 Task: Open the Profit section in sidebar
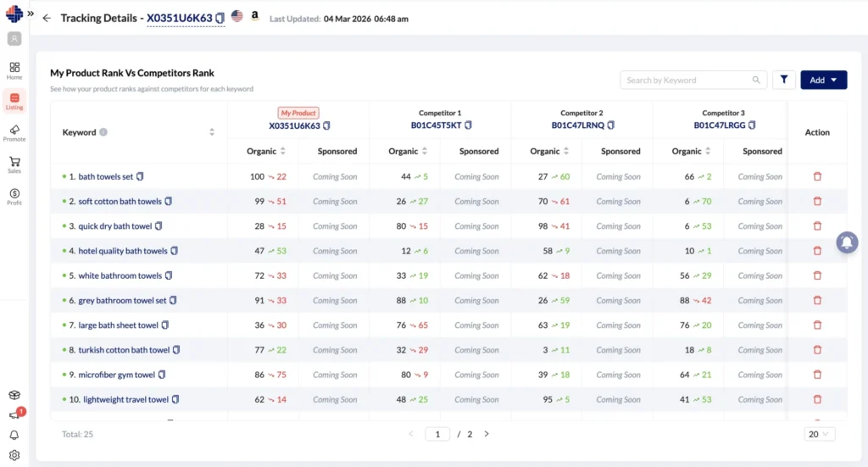tap(14, 197)
